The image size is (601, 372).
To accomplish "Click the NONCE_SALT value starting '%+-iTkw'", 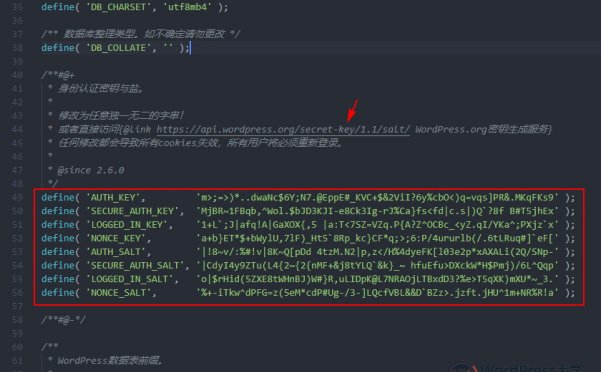I will [378, 293].
